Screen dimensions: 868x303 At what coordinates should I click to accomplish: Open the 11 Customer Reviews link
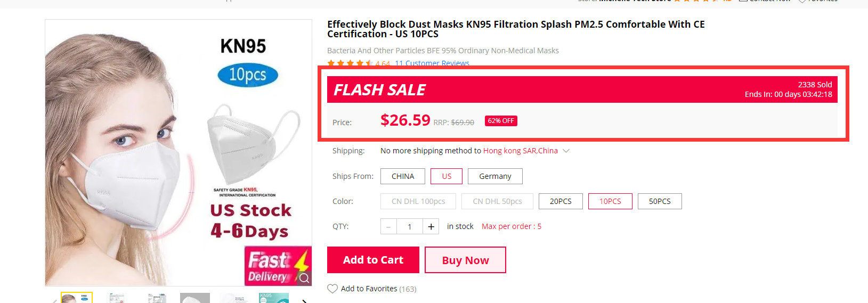point(432,63)
